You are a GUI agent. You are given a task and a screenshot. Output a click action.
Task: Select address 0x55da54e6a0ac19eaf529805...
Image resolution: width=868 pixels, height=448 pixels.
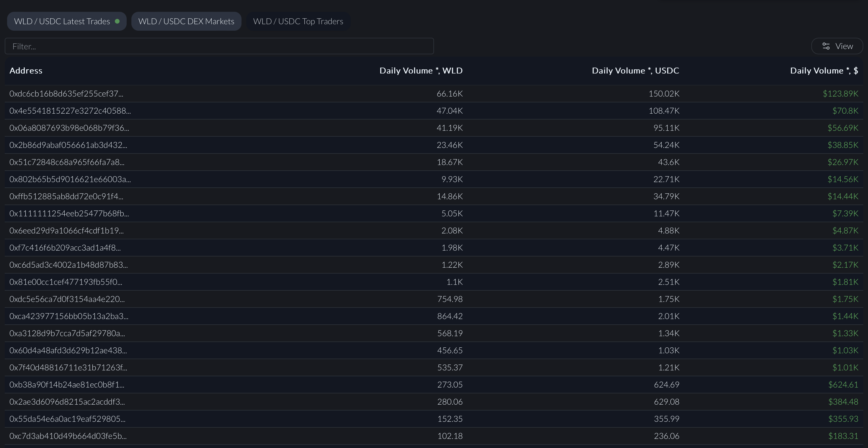[67, 419]
